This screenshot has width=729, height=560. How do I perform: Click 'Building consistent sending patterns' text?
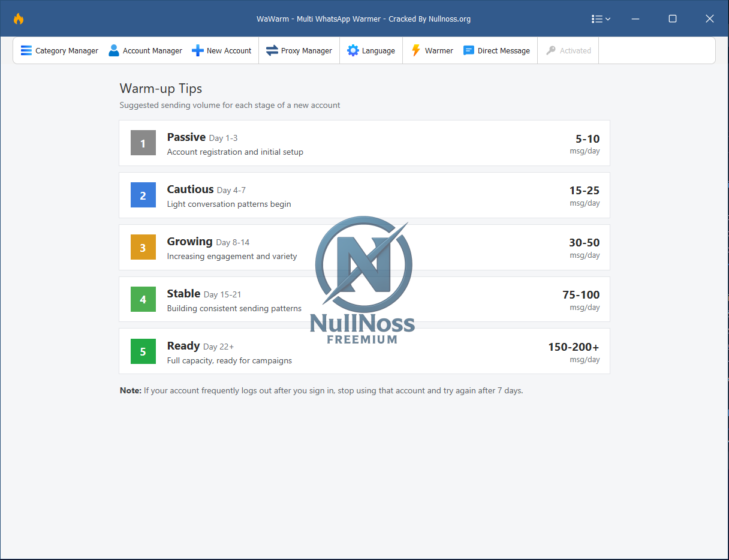(234, 309)
